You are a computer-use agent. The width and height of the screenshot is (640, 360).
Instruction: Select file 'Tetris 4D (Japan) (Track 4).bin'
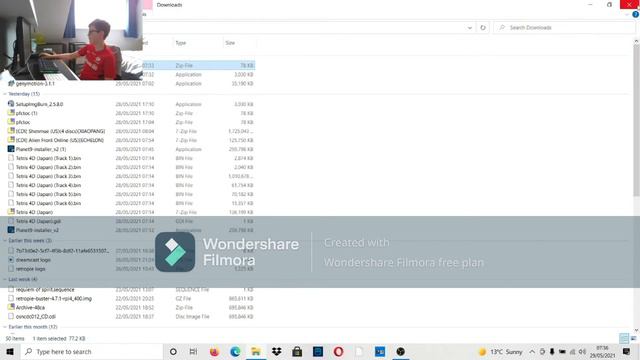click(x=48, y=185)
